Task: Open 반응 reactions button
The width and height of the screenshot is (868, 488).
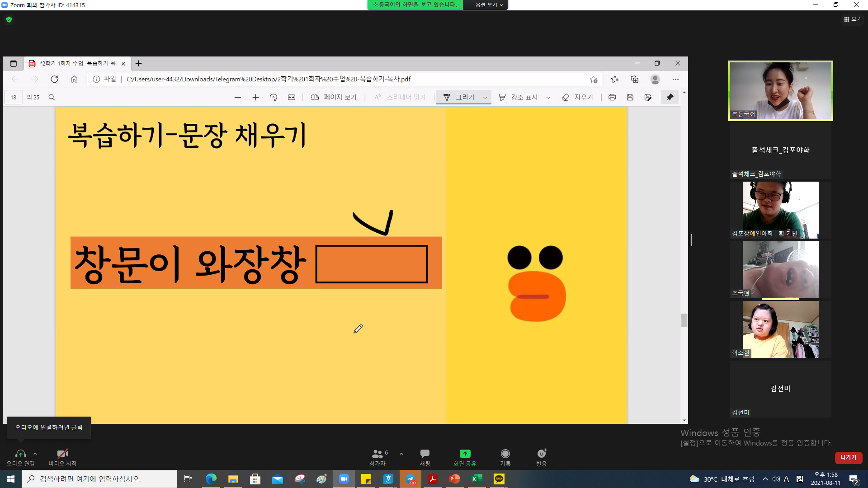Action: coord(542,457)
